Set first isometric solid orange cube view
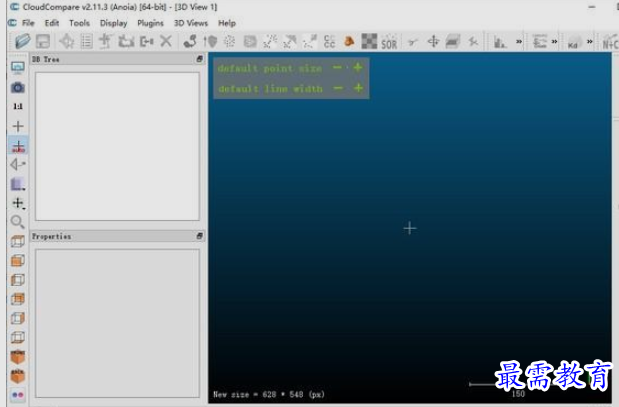 18,356
